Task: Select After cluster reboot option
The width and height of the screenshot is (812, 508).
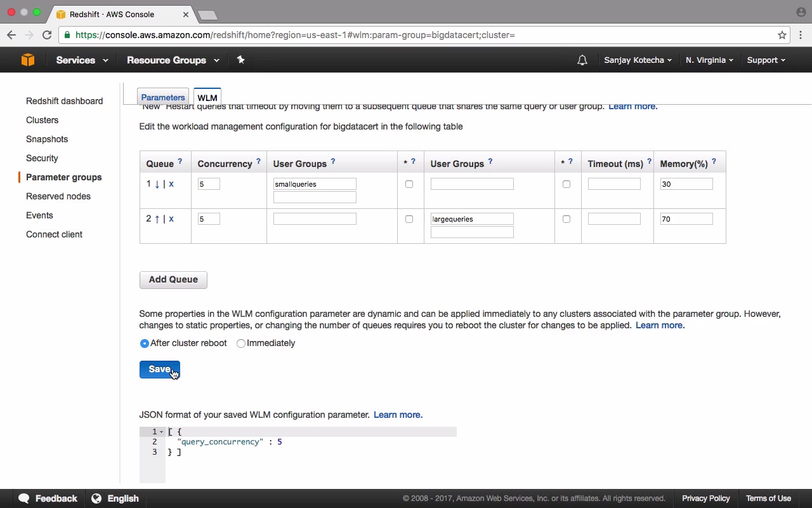Action: coord(145,344)
